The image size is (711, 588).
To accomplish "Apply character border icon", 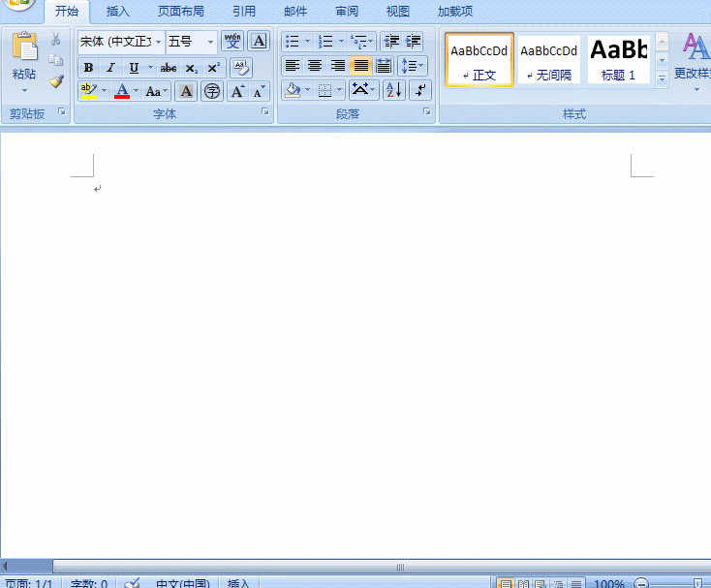I will coord(259,42).
